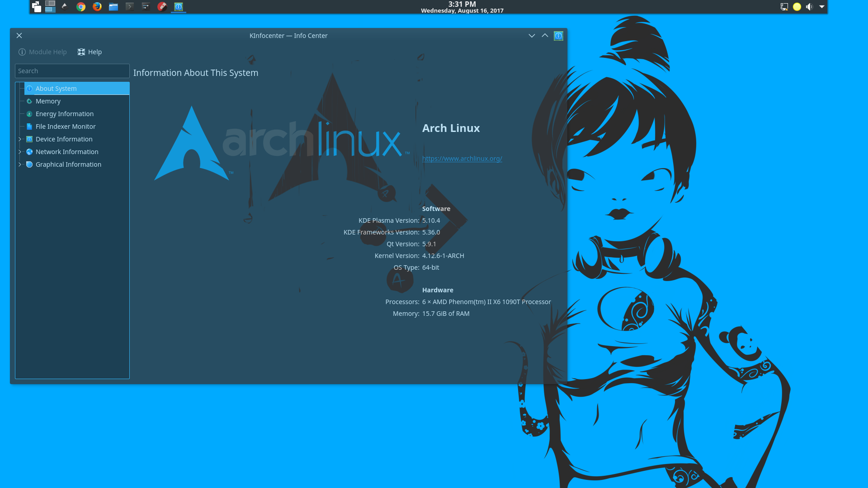Activate the KInfocenter taskbar entry
This screenshot has height=488, width=868.
(179, 6)
